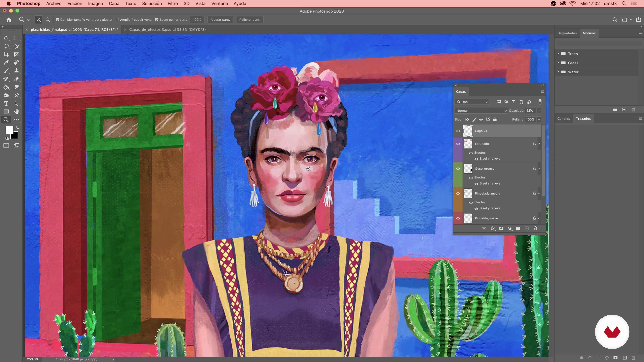Click the 100% zoom button
This screenshot has width=644, height=362.
point(197,20)
